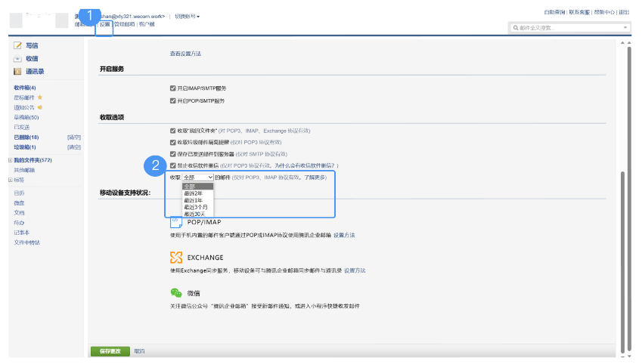Click the star icon beside 星标邮件
Image resolution: width=642 pixels, height=364 pixels.
[40, 97]
